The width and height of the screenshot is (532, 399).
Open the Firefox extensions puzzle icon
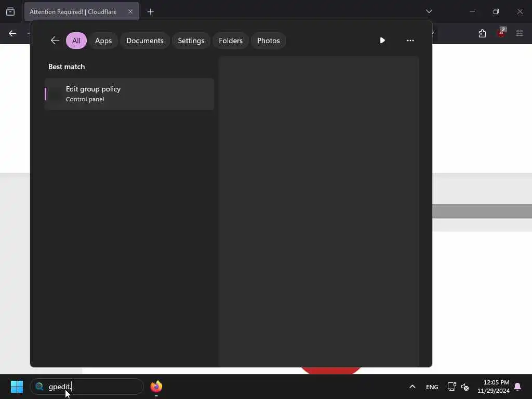click(482, 33)
